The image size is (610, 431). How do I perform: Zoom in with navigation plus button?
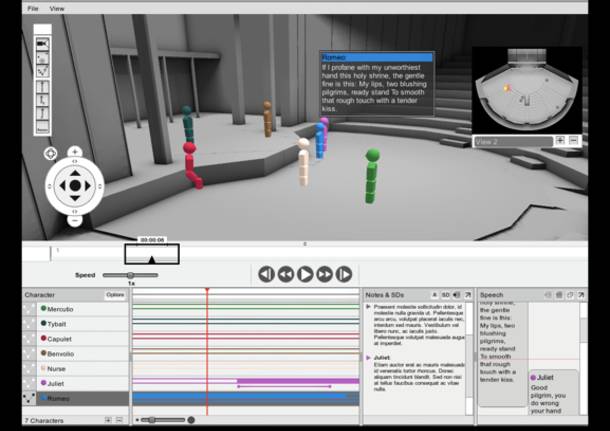click(75, 153)
